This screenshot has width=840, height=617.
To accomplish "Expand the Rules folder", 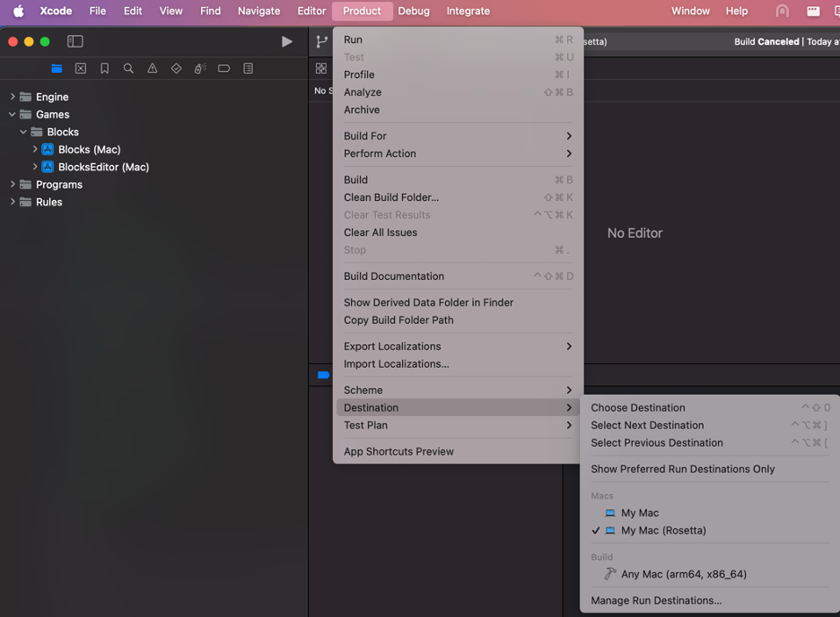I will 13,202.
